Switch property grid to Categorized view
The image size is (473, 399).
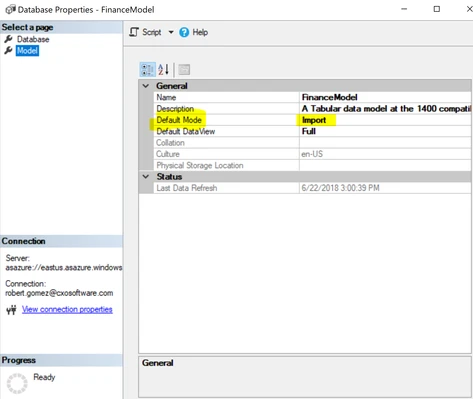click(147, 70)
